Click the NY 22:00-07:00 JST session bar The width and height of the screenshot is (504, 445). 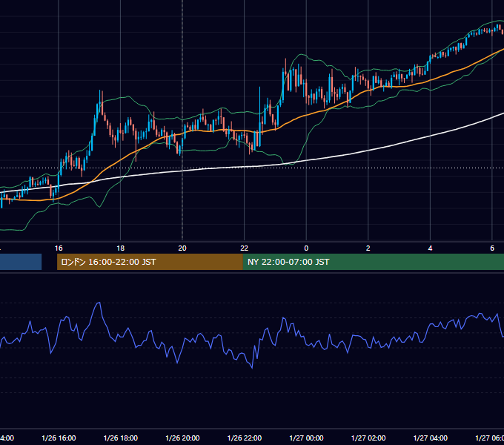(373, 262)
